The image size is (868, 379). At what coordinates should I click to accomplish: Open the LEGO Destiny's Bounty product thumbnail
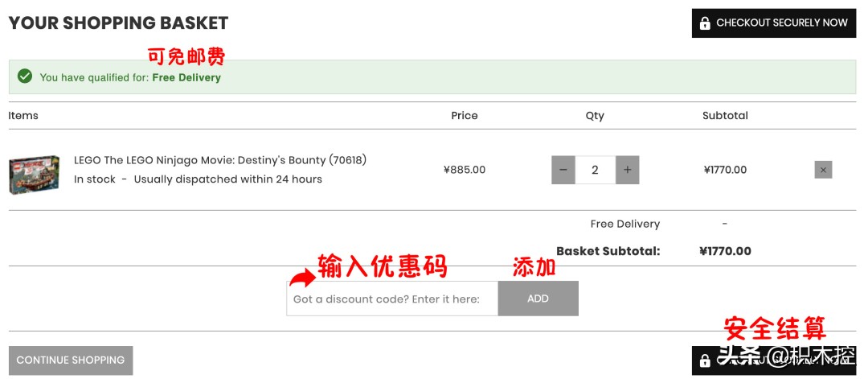point(35,175)
